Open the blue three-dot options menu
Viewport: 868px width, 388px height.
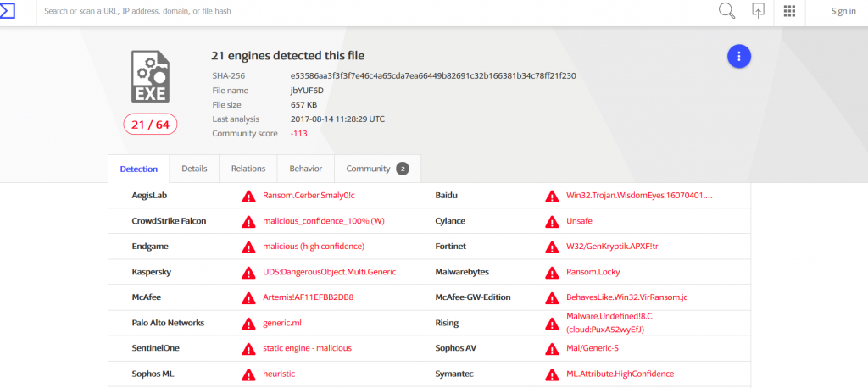[x=739, y=56]
